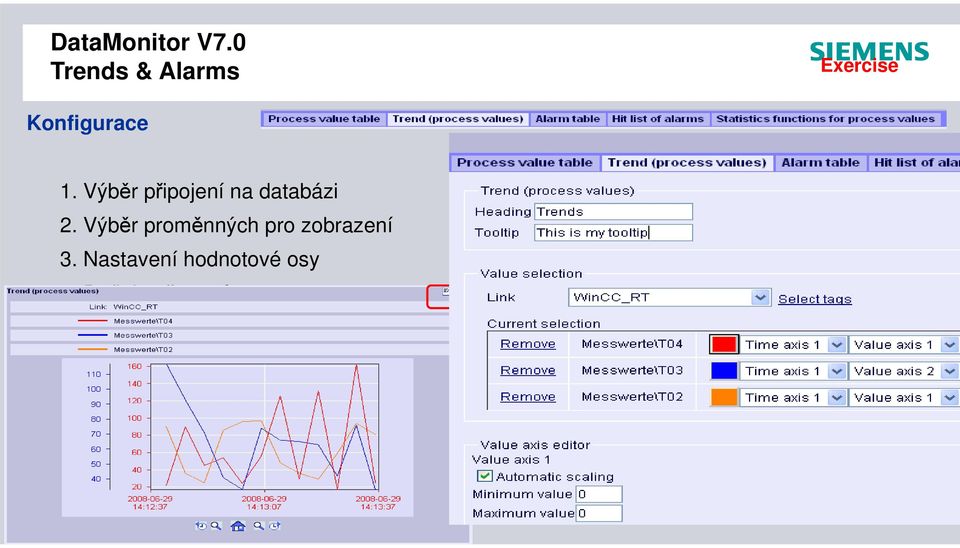Click the Heading field containing Trends

613,212
